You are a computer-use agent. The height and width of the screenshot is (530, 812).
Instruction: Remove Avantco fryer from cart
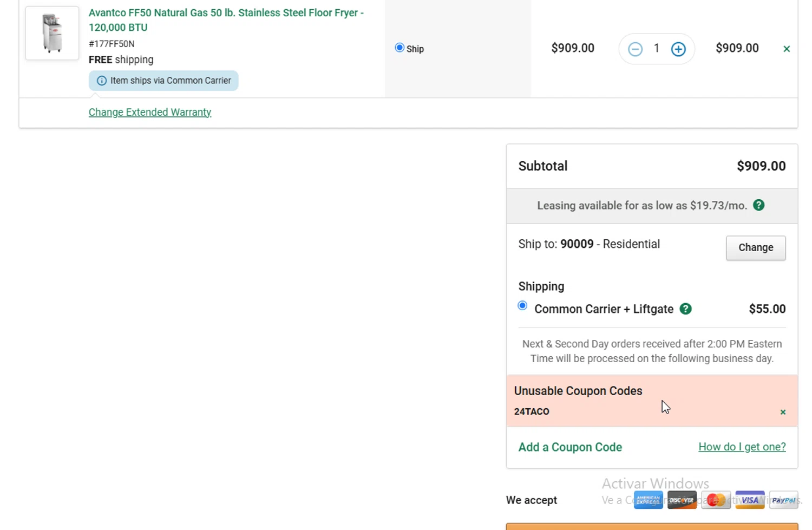(787, 49)
